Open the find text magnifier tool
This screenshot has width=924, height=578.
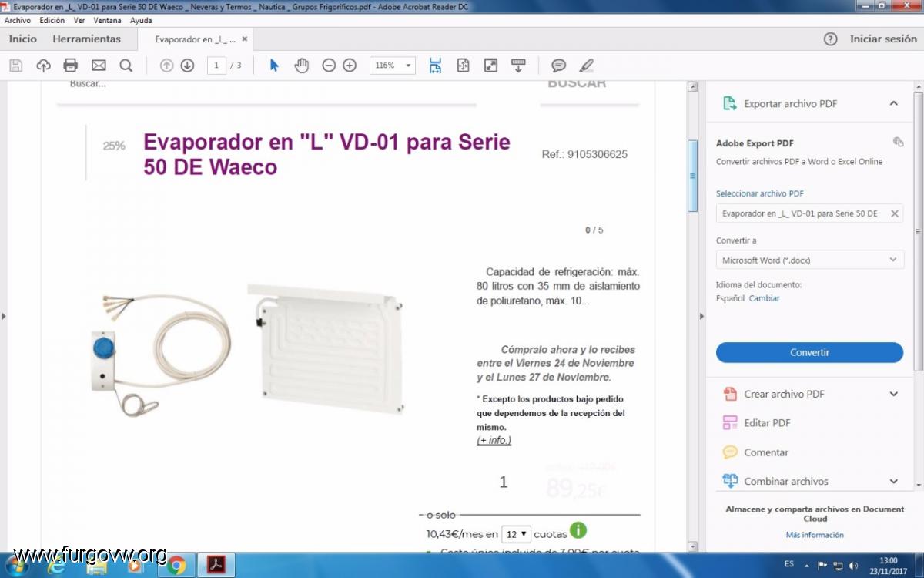click(126, 66)
